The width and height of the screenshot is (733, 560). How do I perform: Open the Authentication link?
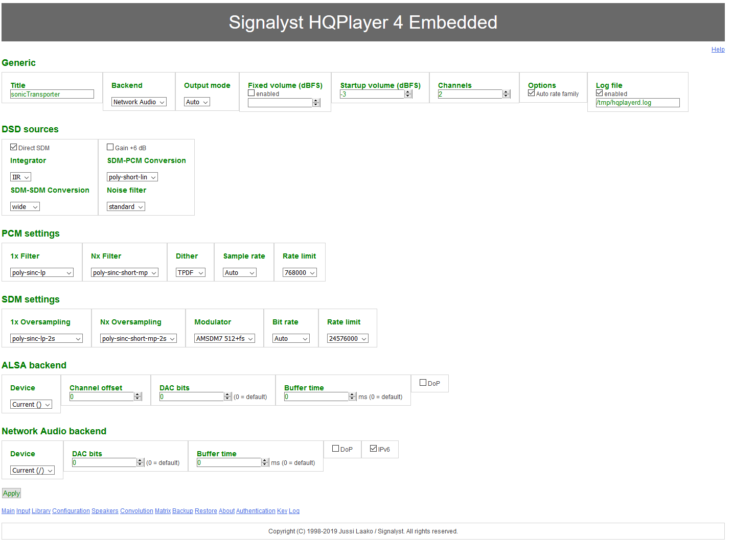tap(256, 511)
